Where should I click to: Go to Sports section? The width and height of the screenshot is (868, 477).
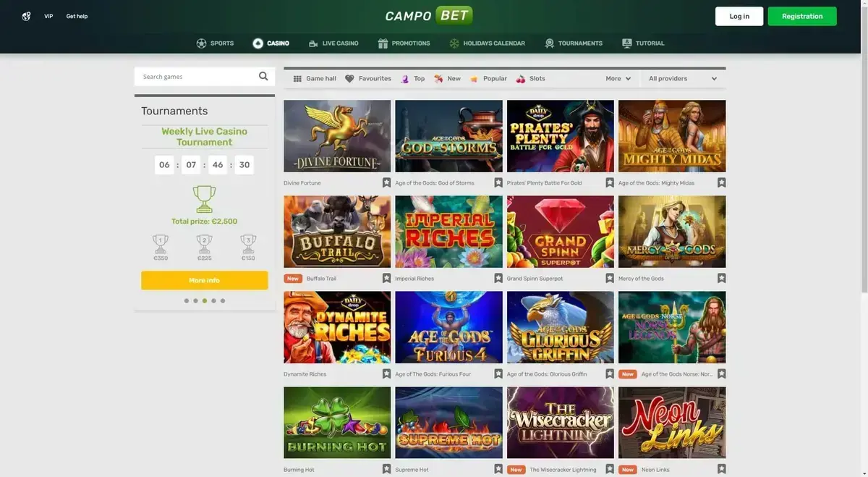[215, 43]
